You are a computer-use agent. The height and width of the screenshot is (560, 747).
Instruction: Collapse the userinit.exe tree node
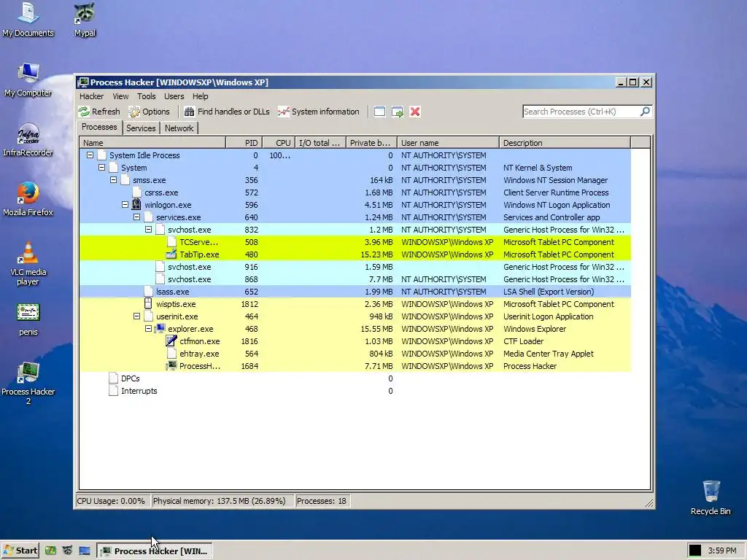pos(136,316)
